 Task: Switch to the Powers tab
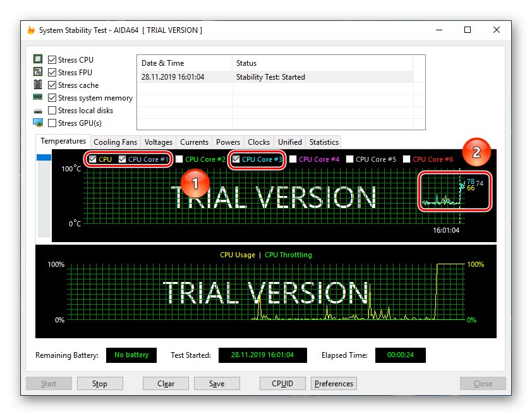point(228,142)
